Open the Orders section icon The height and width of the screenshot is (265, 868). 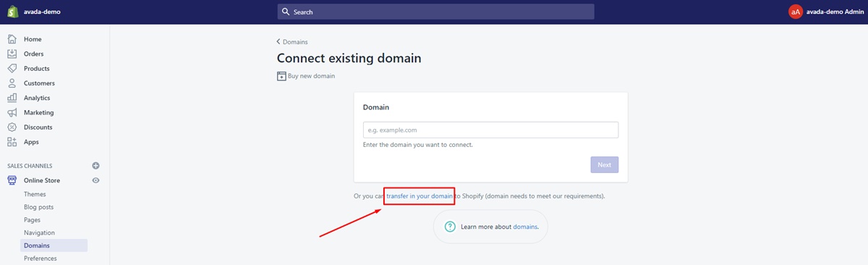[12, 54]
